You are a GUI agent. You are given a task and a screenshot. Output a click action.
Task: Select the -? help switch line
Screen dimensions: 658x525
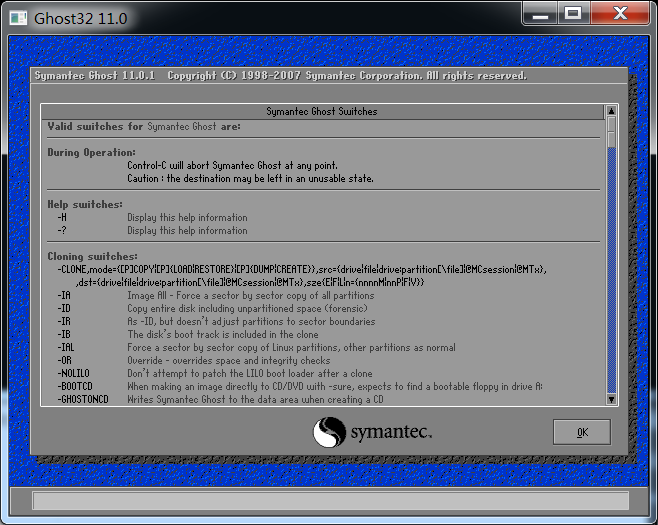click(62, 230)
